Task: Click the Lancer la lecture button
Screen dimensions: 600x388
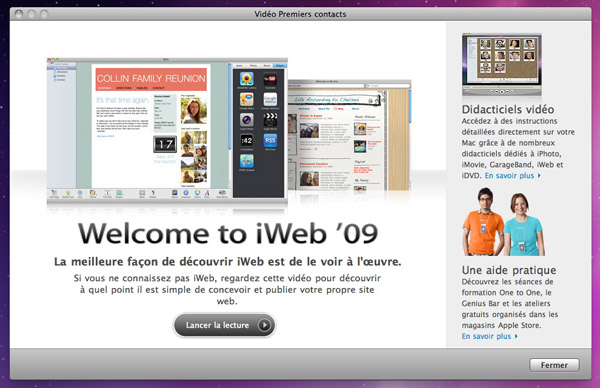Action: 224,325
